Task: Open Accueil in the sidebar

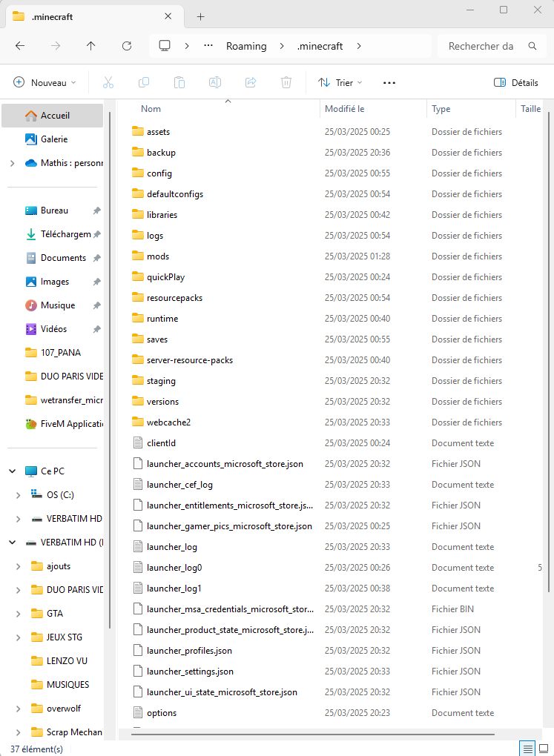Action: [x=52, y=115]
